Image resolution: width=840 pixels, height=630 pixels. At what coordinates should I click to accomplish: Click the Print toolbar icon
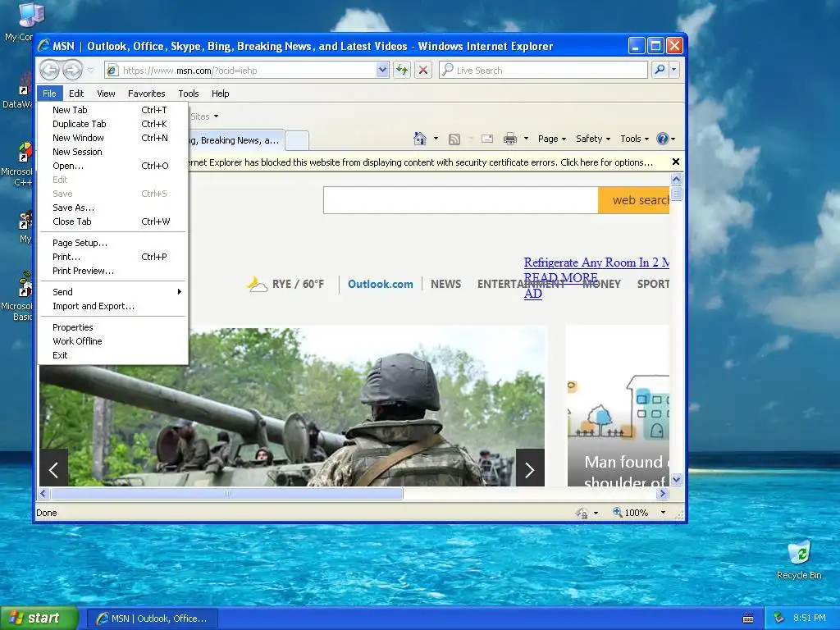[510, 139]
